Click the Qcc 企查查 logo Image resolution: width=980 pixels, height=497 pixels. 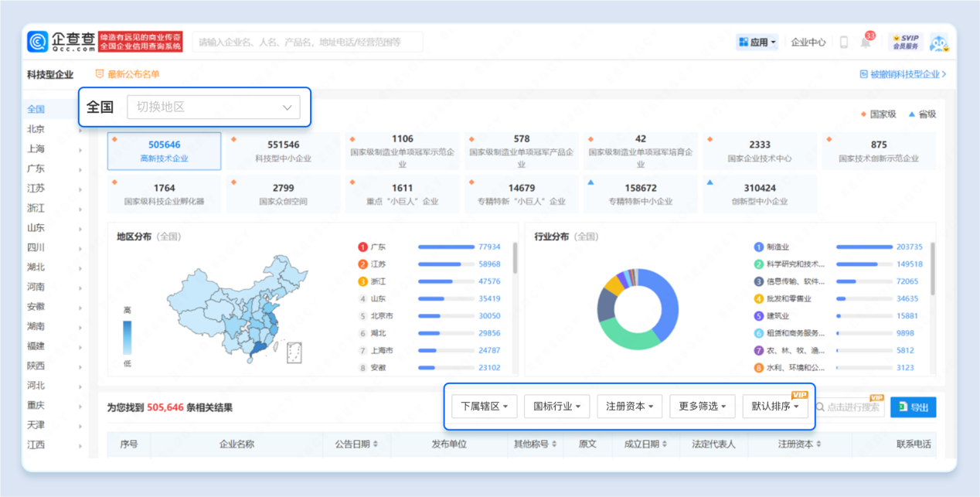point(61,42)
